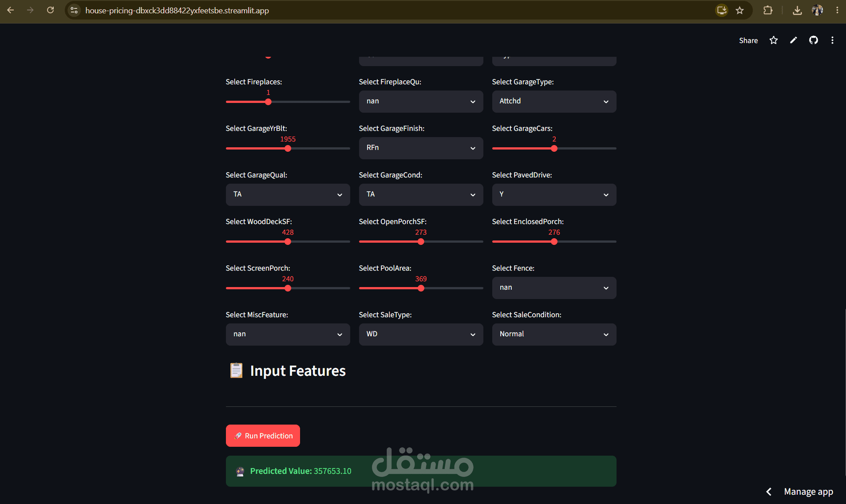The image size is (846, 504).
Task: Click the browser forward arrow
Action: pos(30,10)
